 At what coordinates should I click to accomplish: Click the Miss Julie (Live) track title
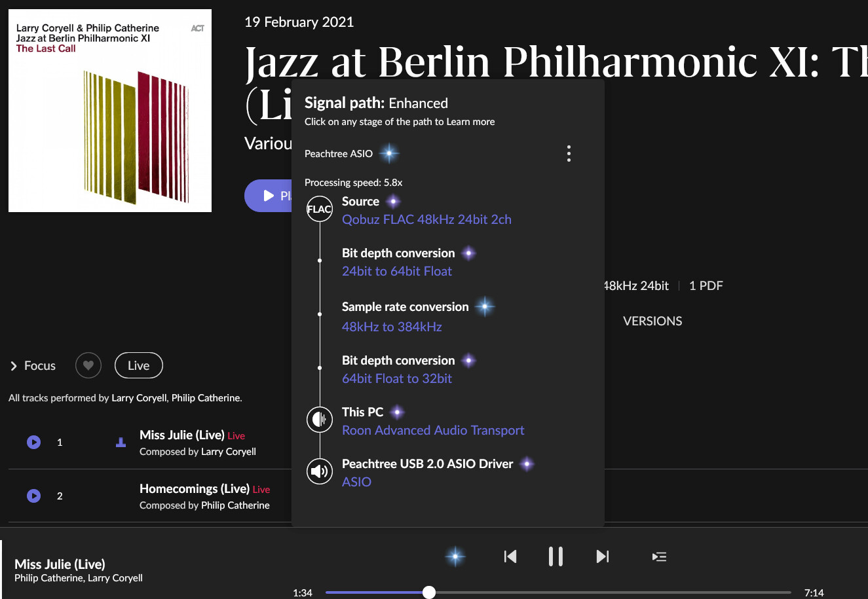182,435
